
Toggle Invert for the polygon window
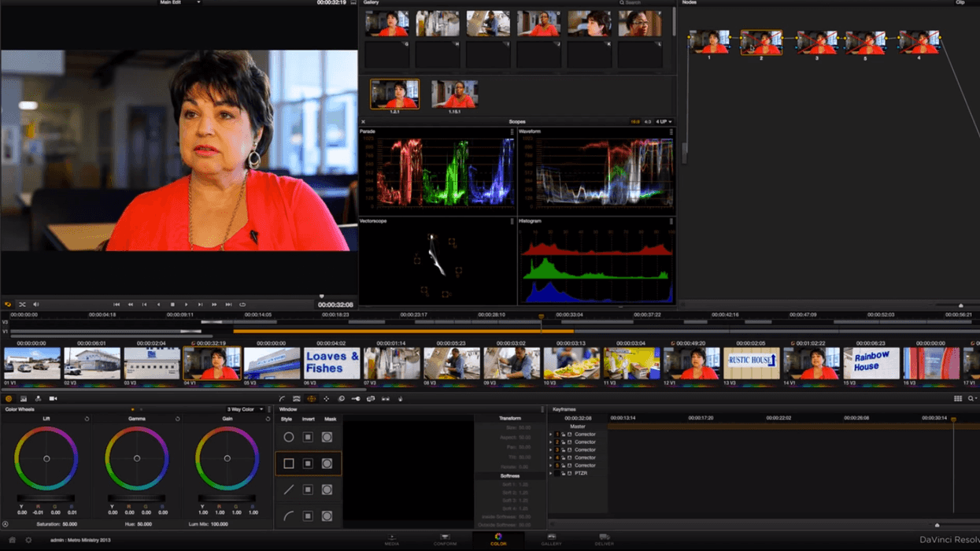(x=308, y=490)
